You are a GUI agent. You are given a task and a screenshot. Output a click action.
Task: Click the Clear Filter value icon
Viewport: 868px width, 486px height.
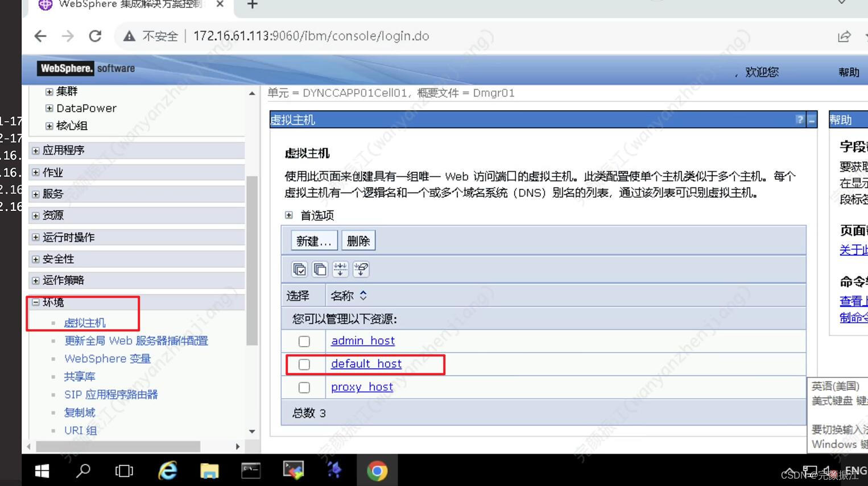pos(361,269)
